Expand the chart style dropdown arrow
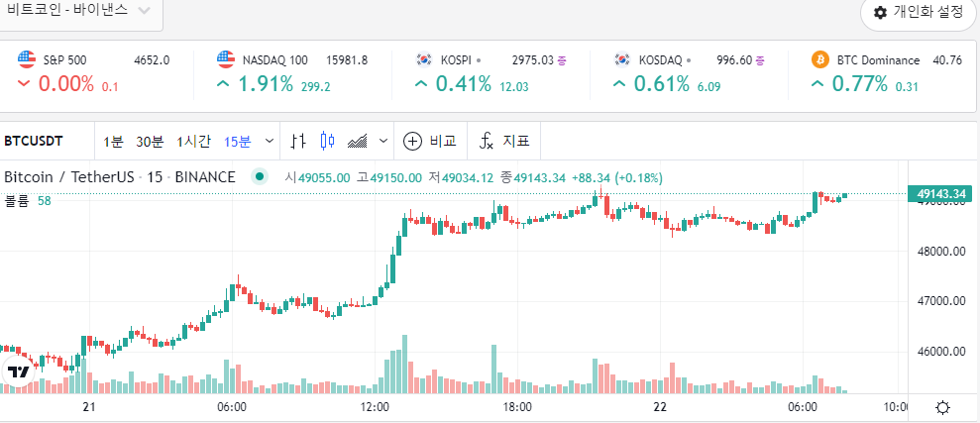Image resolution: width=980 pixels, height=423 pixels. click(x=383, y=142)
